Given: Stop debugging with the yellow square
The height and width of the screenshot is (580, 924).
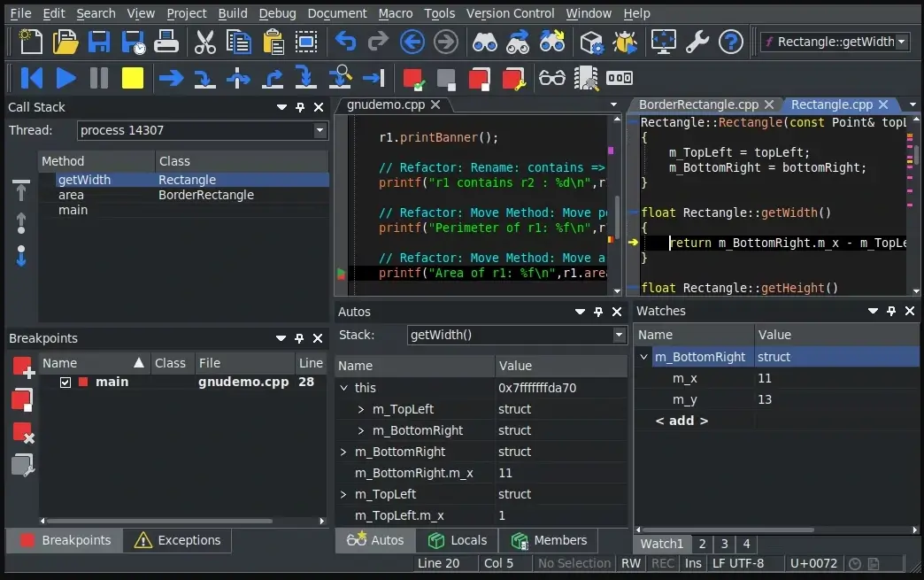Looking at the screenshot, I should click(x=133, y=78).
